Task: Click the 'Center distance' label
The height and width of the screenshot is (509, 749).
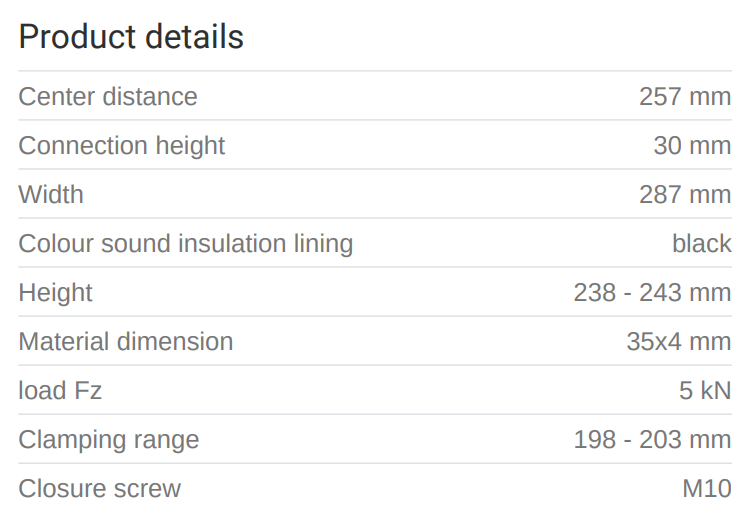Action: (108, 97)
